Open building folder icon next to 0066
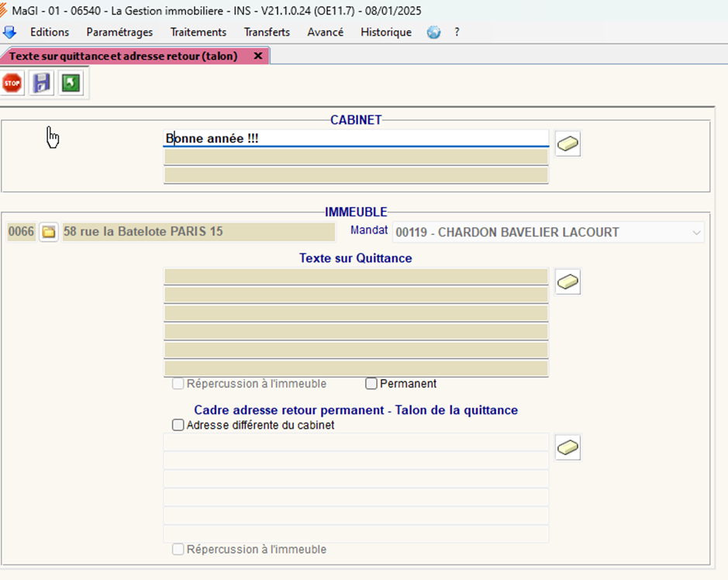Image resolution: width=728 pixels, height=580 pixels. pyautogui.click(x=49, y=232)
